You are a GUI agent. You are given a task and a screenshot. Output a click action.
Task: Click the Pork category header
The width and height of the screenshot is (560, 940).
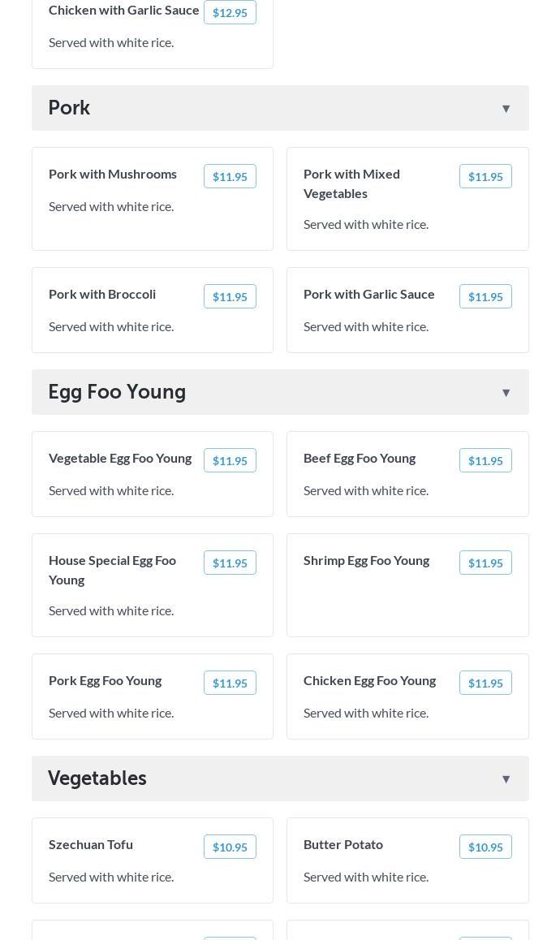[70, 108]
